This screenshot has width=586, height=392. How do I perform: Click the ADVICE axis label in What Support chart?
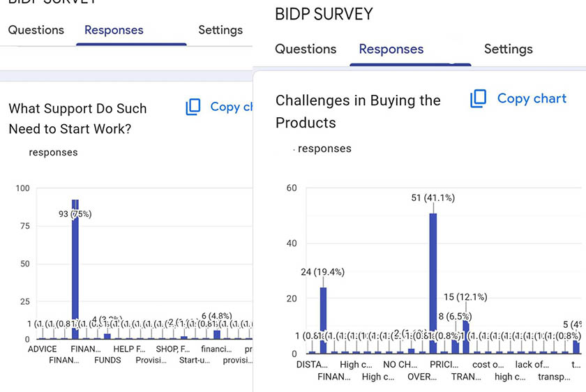point(43,349)
